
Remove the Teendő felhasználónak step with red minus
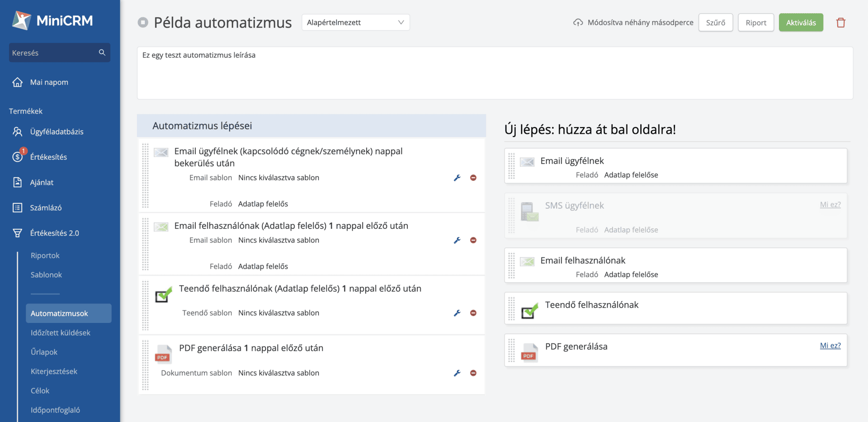[x=473, y=313]
